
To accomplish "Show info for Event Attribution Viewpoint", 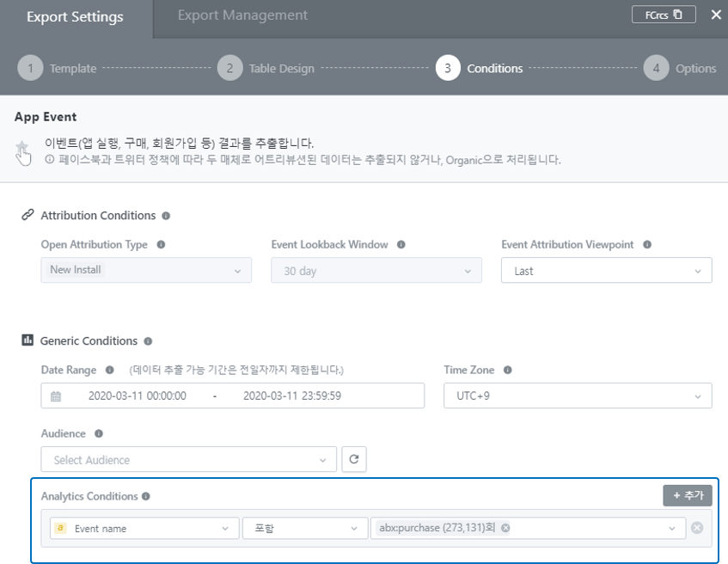I will 647,244.
